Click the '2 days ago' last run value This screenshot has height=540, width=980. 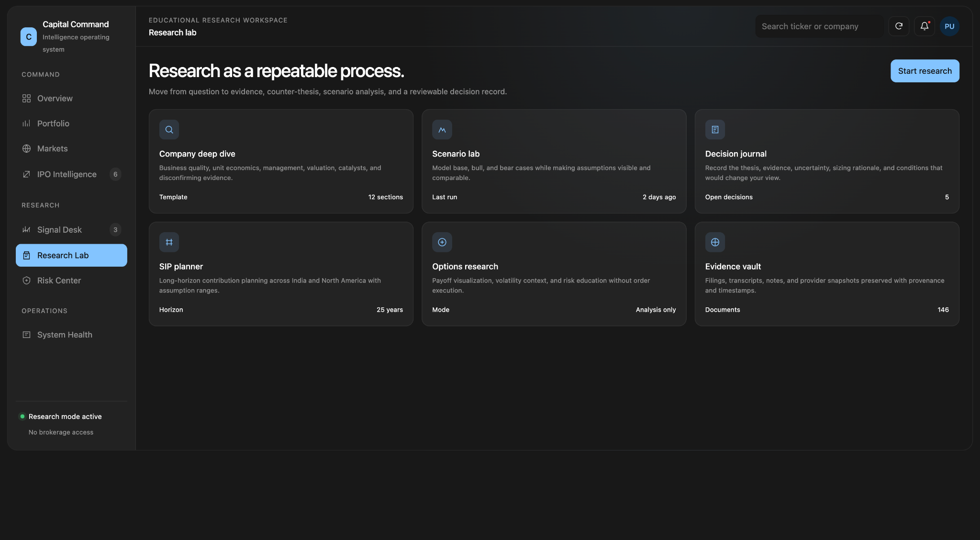(x=659, y=197)
